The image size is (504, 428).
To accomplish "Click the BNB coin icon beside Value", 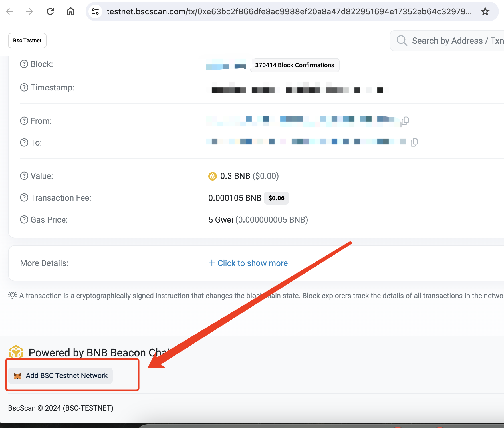I will tap(213, 176).
